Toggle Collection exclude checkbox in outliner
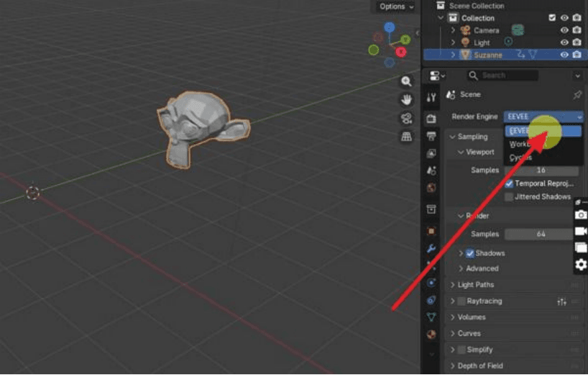This screenshot has width=588, height=375. (552, 18)
